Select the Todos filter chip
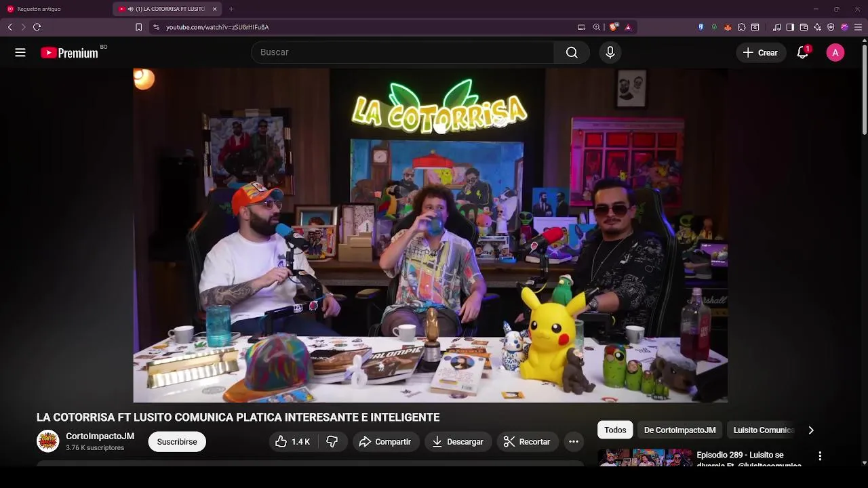Screen dimensions: 868x488 point(615,430)
